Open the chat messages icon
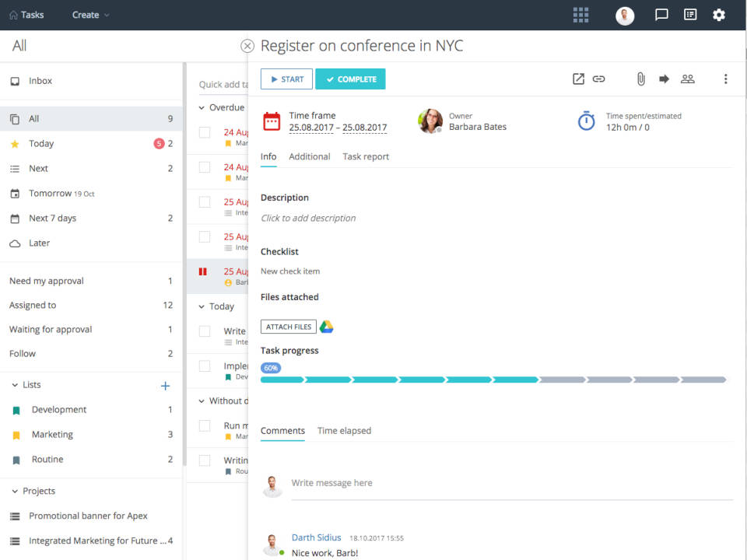 coord(661,15)
